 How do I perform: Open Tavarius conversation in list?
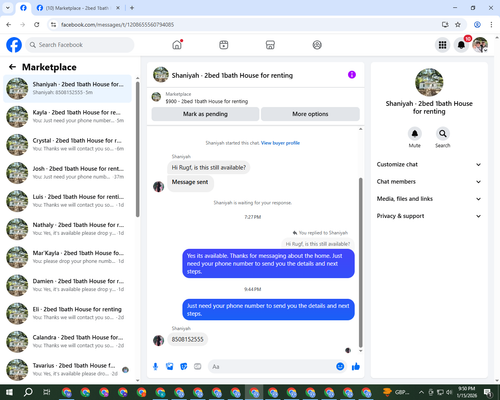[x=68, y=369]
